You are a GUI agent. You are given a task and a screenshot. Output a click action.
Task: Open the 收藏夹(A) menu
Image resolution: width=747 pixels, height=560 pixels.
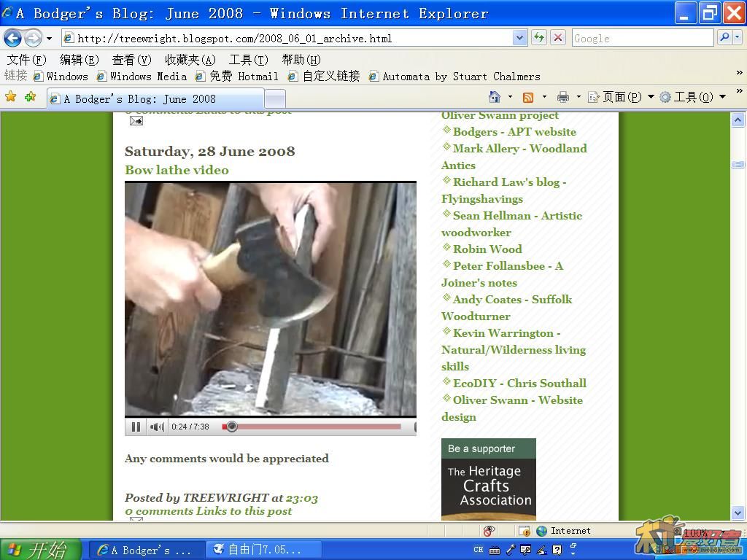pyautogui.click(x=190, y=60)
